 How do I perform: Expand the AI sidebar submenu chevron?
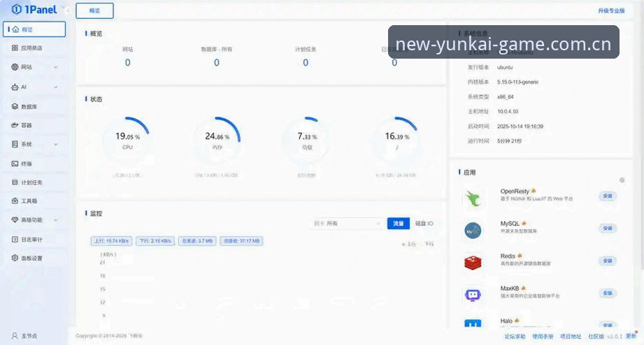coord(55,87)
